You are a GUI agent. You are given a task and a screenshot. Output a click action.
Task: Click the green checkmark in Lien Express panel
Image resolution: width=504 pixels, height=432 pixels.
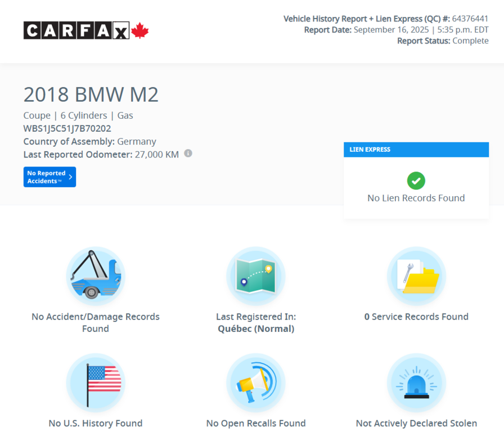(x=416, y=181)
